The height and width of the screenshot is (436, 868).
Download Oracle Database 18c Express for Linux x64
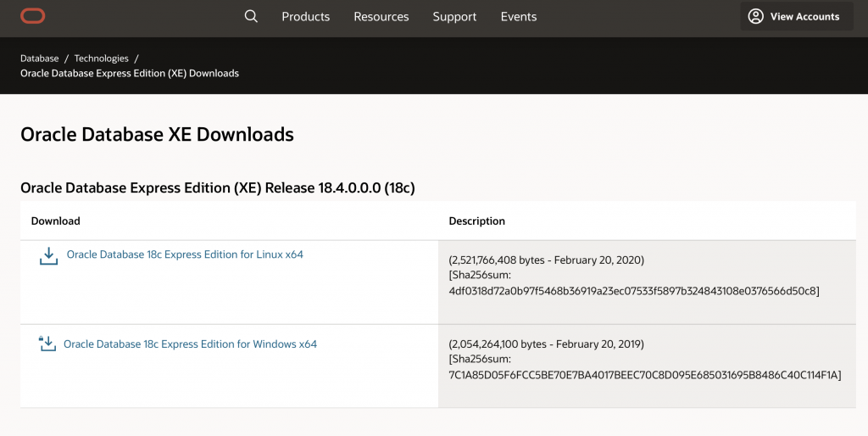pyautogui.click(x=185, y=254)
